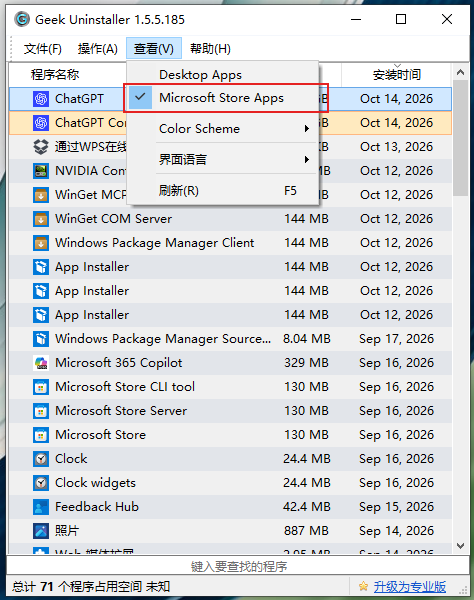Click the Microsoft Store CLI tool icon

pos(41,387)
